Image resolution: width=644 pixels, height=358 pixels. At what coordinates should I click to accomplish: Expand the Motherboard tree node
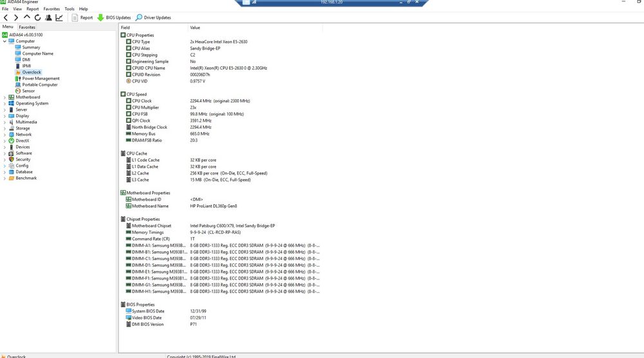click(x=5, y=97)
